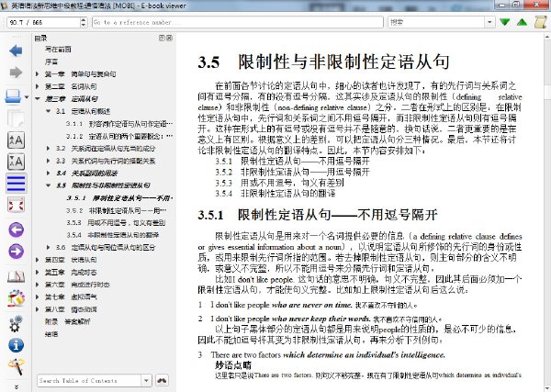The height and width of the screenshot is (392, 551).
Task: Find next with green down arrow
Action: pos(504,22)
